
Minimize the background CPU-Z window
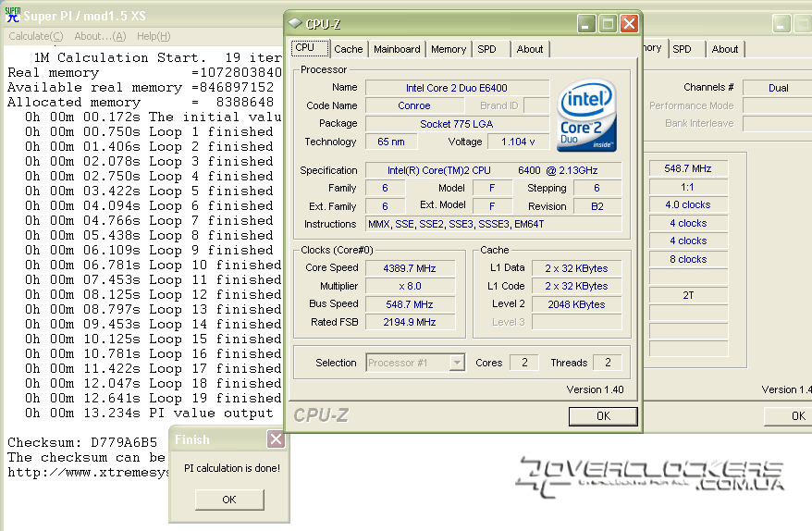pyautogui.click(x=781, y=24)
